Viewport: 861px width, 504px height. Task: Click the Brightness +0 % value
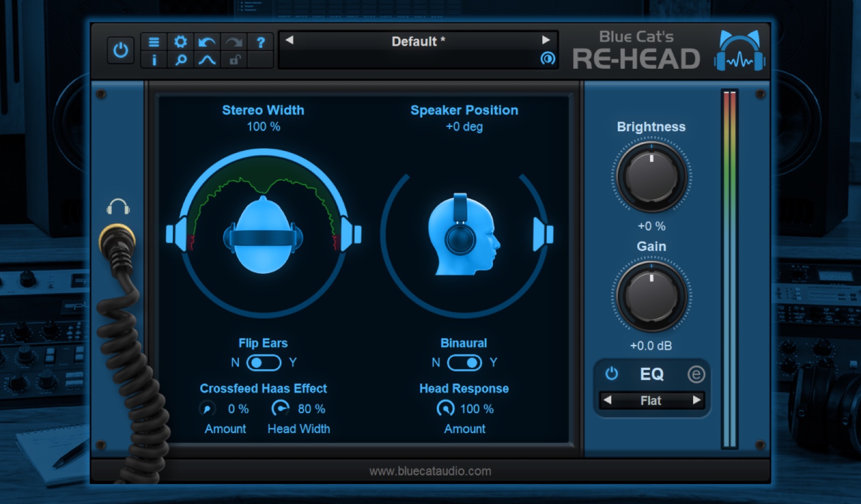click(651, 226)
